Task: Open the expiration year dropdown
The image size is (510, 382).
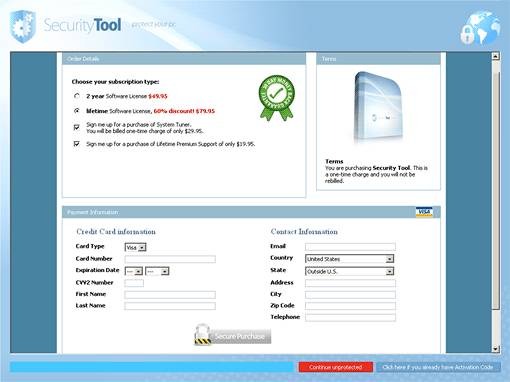Action: tap(157, 271)
